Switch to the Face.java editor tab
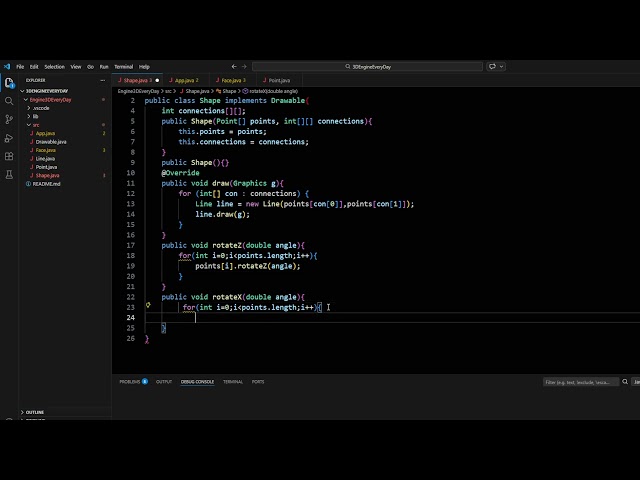 coord(231,80)
